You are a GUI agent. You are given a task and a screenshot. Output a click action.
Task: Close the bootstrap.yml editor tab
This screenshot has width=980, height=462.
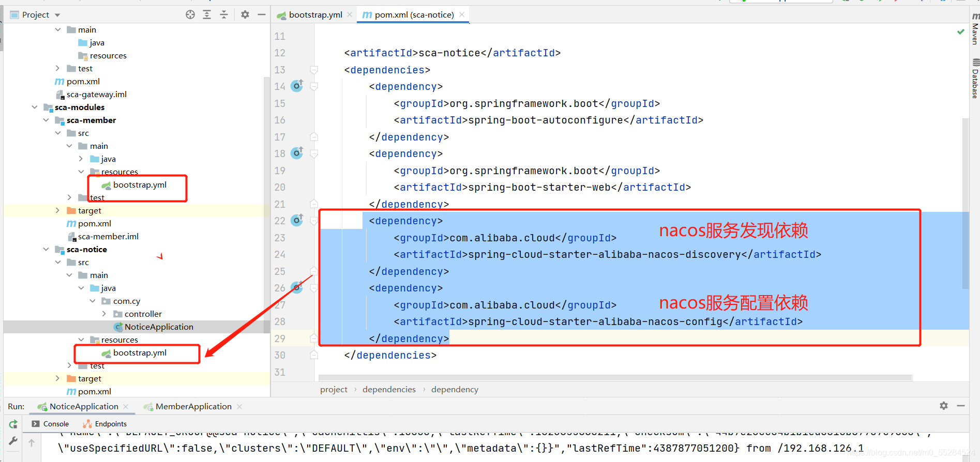pyautogui.click(x=350, y=14)
